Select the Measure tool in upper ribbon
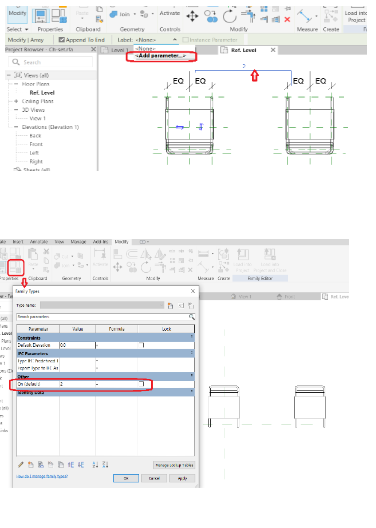The height and width of the screenshot is (528, 376). coord(304,16)
